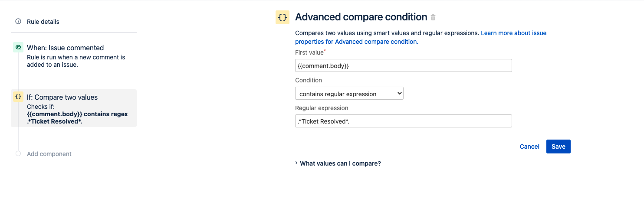The image size is (644, 215).
Task: Focus the First value input field
Action: click(x=404, y=65)
